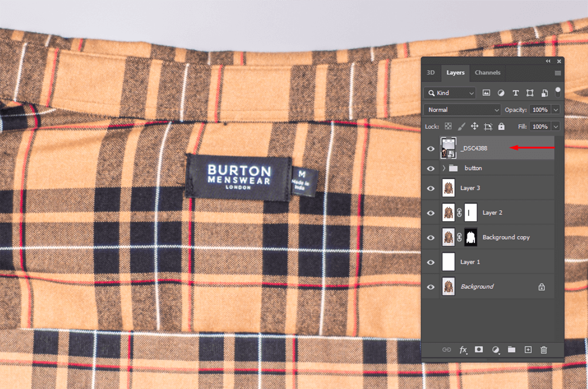Open the Kind filter dropdown

450,93
